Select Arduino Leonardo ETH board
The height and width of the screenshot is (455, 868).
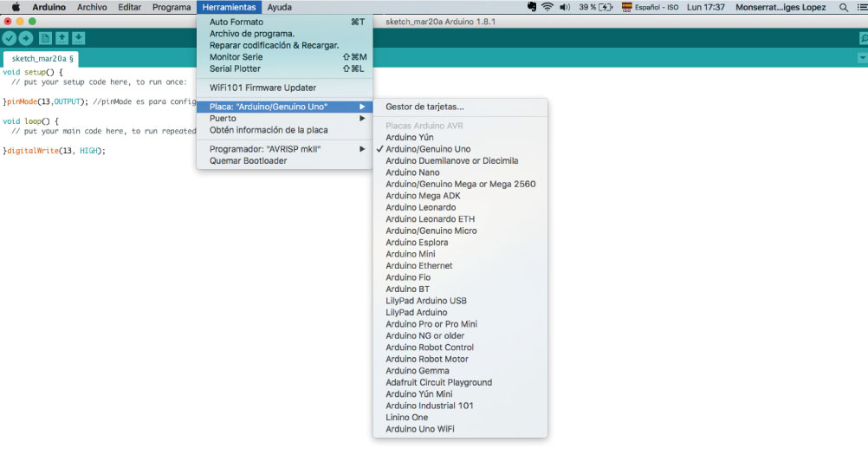pos(460,218)
